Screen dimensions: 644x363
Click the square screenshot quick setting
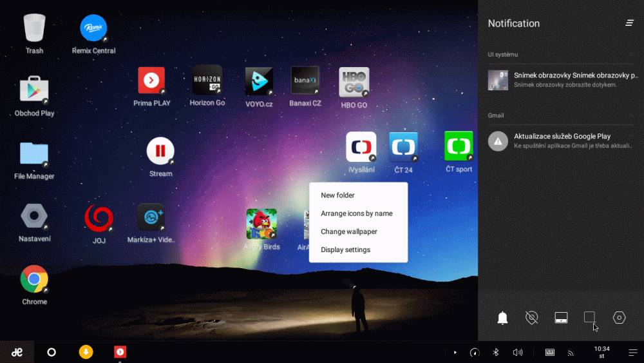pyautogui.click(x=589, y=317)
